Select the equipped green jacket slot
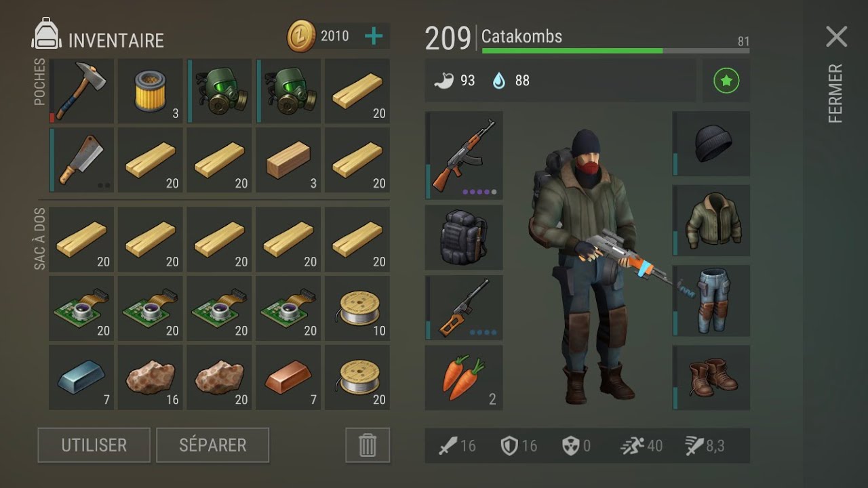868x488 pixels. (711, 220)
